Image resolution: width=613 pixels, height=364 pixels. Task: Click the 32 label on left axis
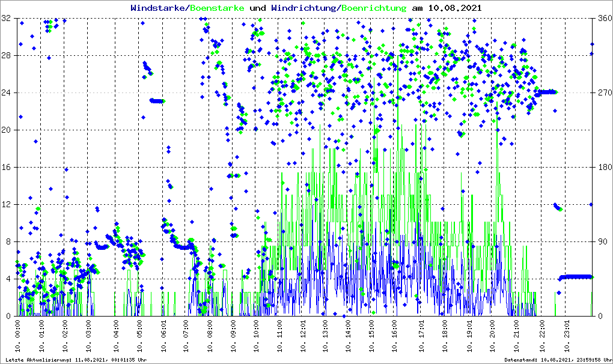tap(7, 19)
